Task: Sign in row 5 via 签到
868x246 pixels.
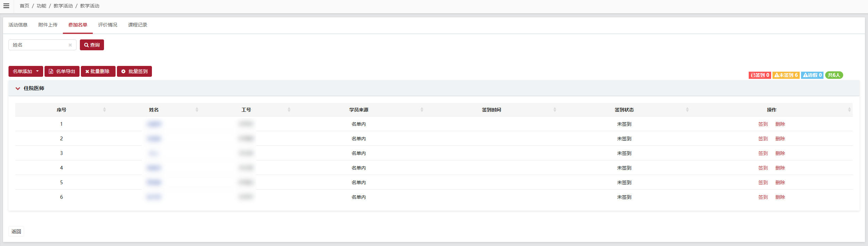Action: (763, 182)
